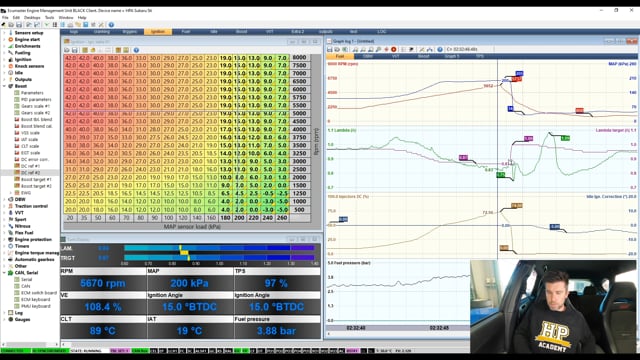Select the TPS tab in graph log
640x360 pixels.
pyautogui.click(x=480, y=56)
